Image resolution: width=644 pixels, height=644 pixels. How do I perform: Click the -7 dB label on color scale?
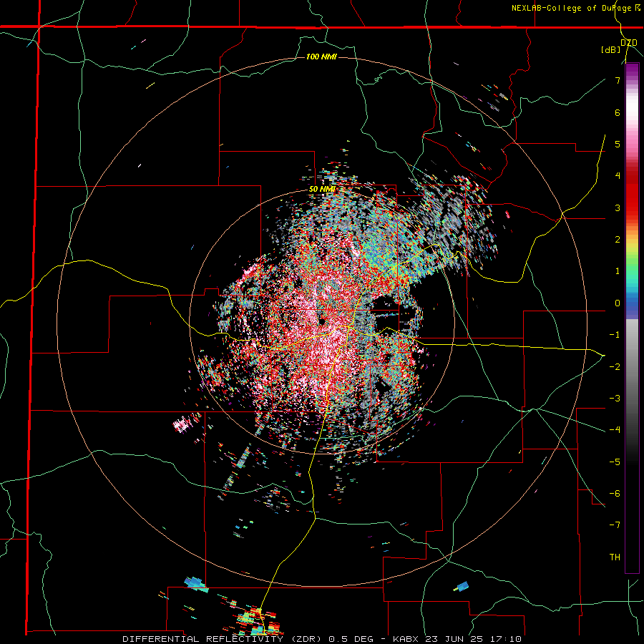click(615, 525)
